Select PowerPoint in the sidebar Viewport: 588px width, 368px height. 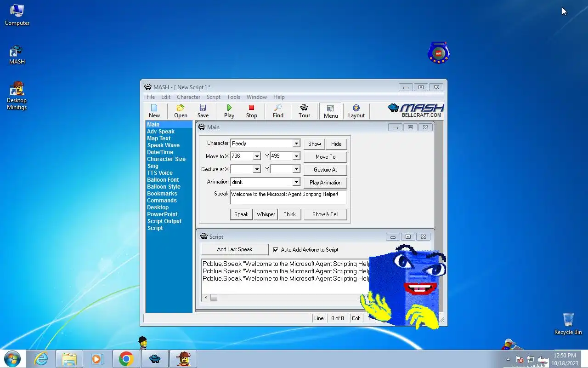[x=162, y=214]
